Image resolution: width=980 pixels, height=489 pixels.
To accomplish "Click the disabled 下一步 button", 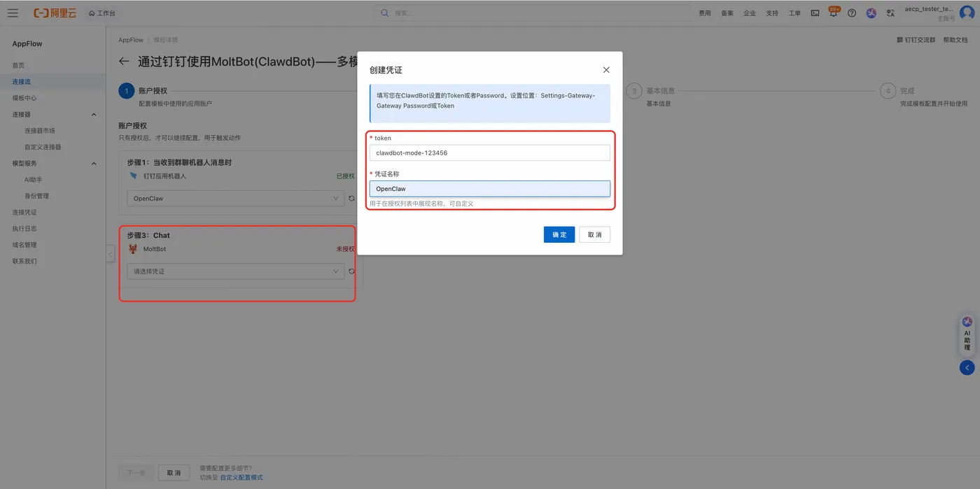I will pos(136,473).
